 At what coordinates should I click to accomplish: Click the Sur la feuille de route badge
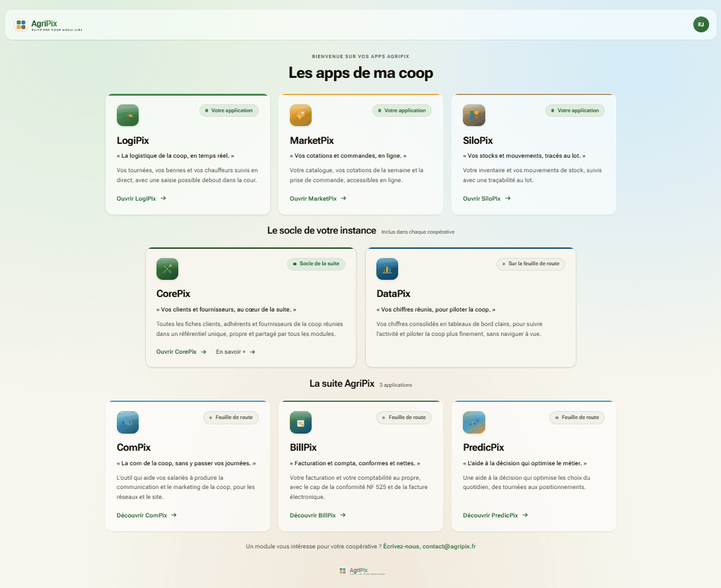(x=531, y=264)
